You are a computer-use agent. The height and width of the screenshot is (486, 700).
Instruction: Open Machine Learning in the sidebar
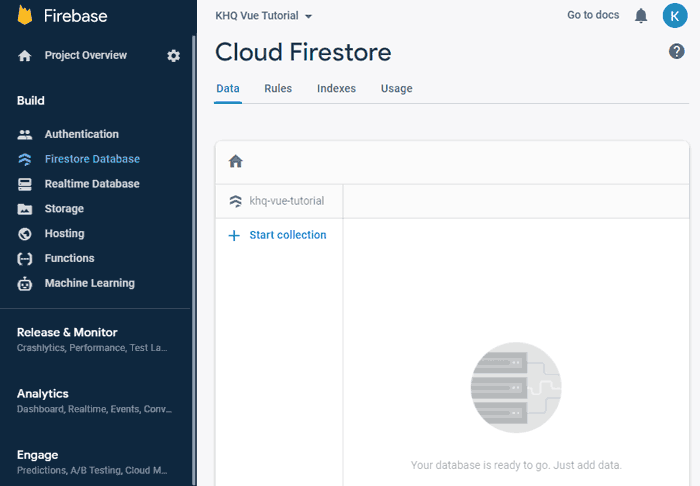coord(89,283)
